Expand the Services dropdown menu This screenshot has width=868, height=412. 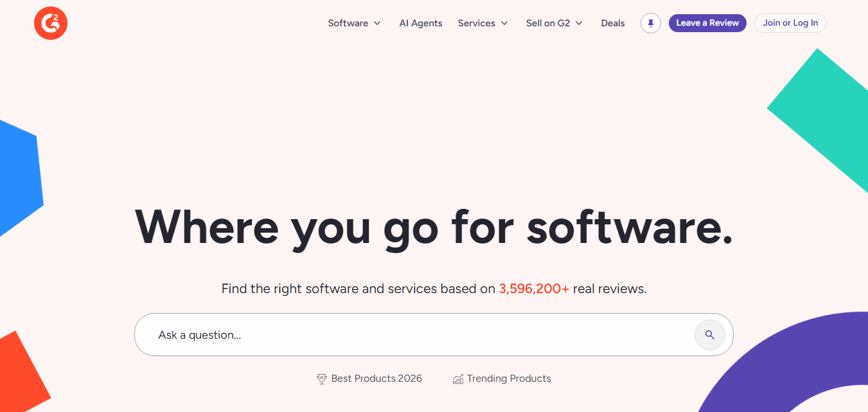pos(483,23)
